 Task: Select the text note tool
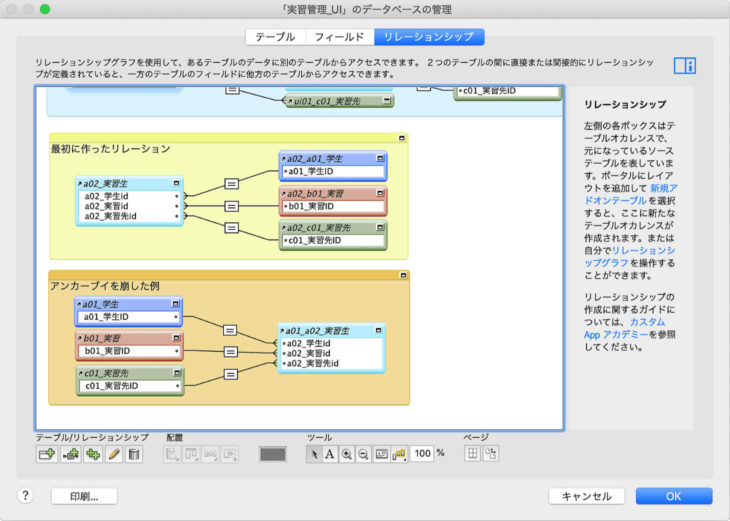coord(330,454)
